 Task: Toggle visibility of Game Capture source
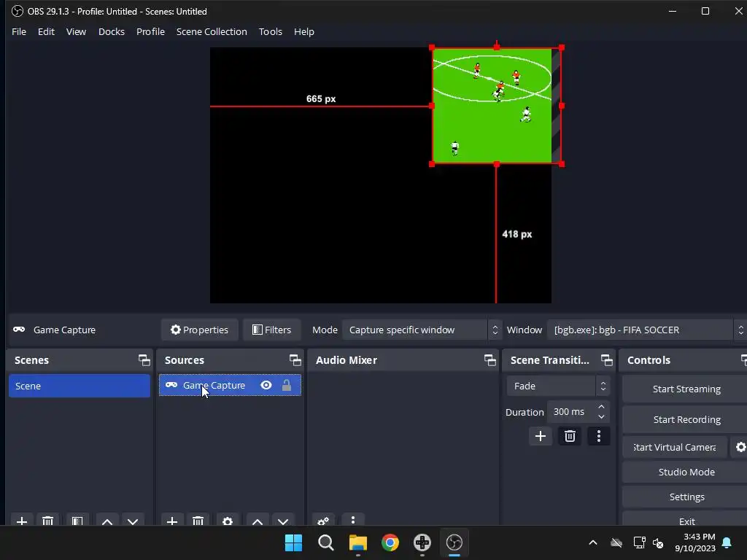[266, 385]
